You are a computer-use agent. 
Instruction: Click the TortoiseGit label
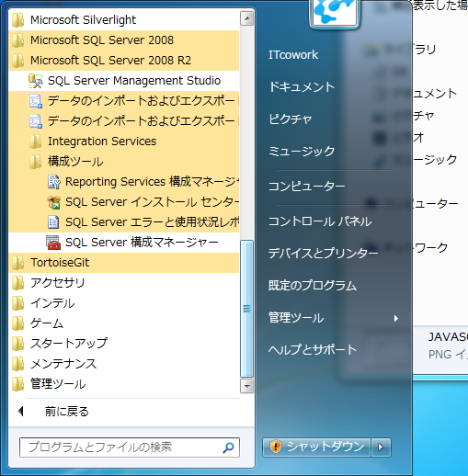[x=60, y=263]
